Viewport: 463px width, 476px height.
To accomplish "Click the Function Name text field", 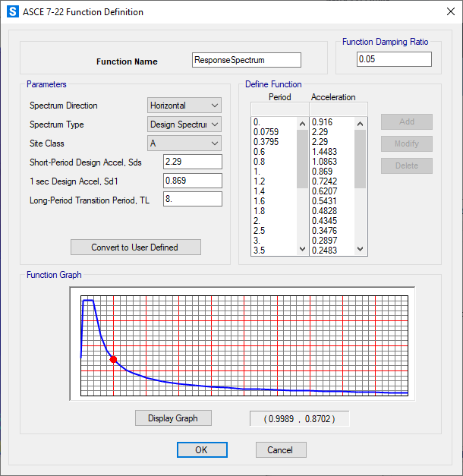I will tap(247, 60).
